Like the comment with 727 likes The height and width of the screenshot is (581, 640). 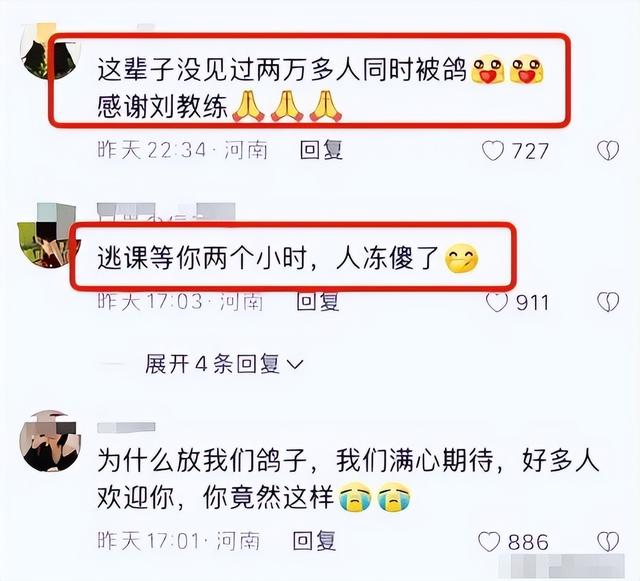click(493, 151)
